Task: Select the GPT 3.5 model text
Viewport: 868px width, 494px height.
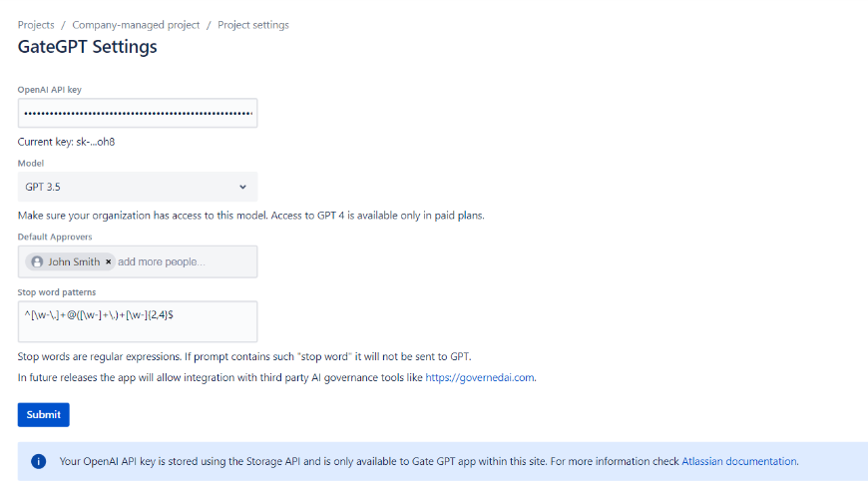Action: [44, 187]
